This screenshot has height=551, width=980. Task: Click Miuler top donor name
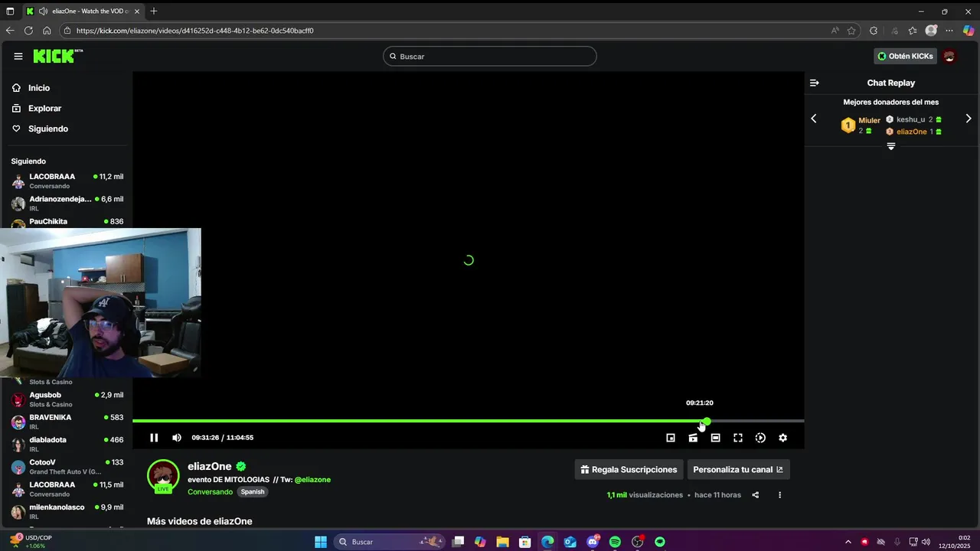pyautogui.click(x=869, y=120)
